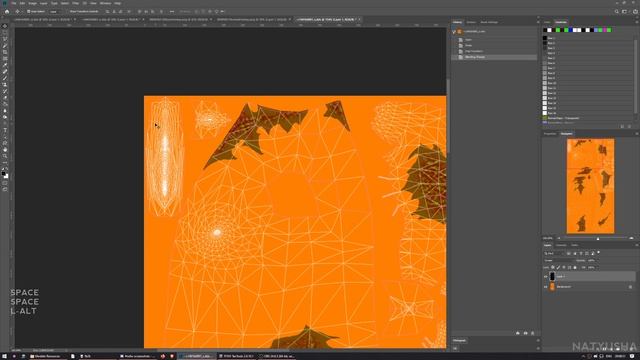Screen dimensions: 640x360
Task: Select the Brush tool
Action: (5, 78)
